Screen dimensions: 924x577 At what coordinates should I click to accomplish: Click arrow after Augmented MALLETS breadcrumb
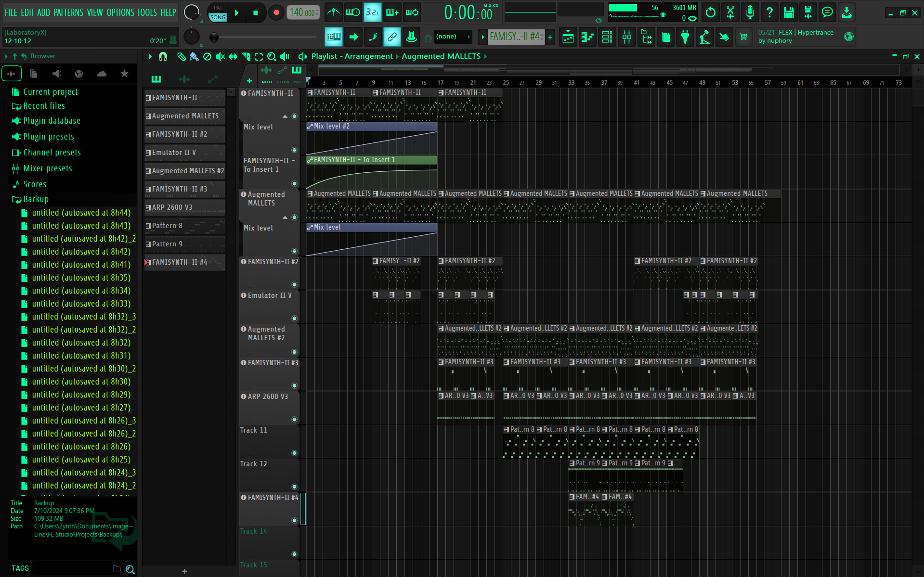[485, 57]
